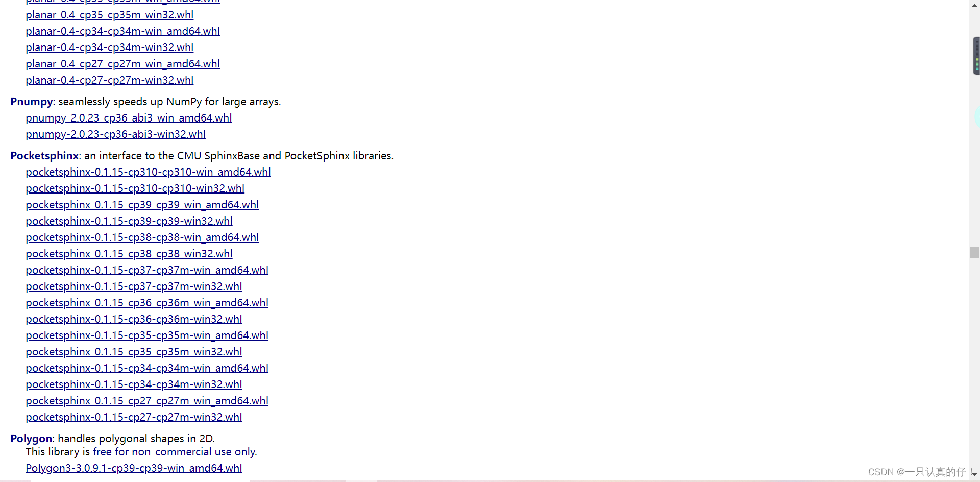The height and width of the screenshot is (482, 980).
Task: Click planar-0.4-cp34-cp34m-win32.whl link
Action: tap(110, 47)
